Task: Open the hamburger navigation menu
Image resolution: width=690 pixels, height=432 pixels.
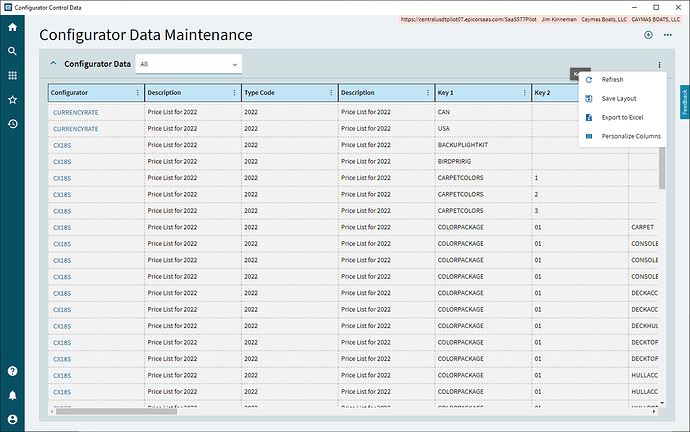Action: 12,27
